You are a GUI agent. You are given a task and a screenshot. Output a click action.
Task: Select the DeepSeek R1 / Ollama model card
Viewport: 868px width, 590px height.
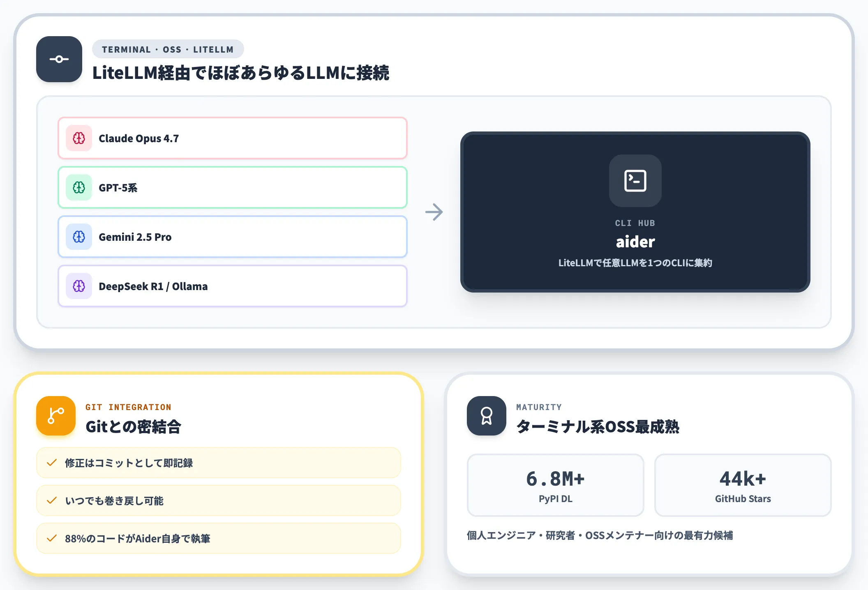tap(233, 286)
